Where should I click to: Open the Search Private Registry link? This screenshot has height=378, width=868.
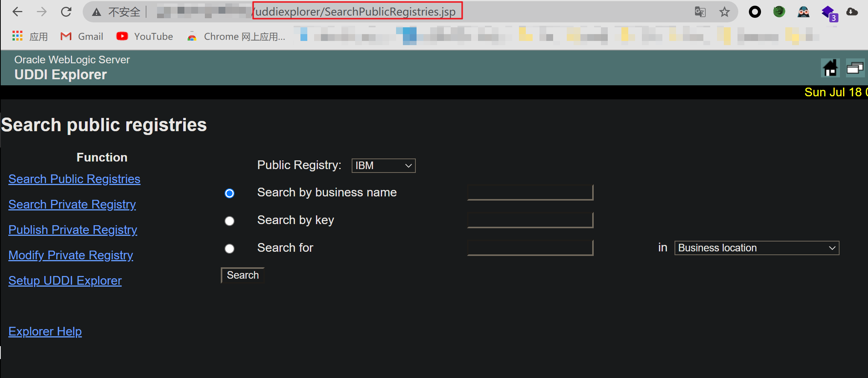[x=72, y=204]
